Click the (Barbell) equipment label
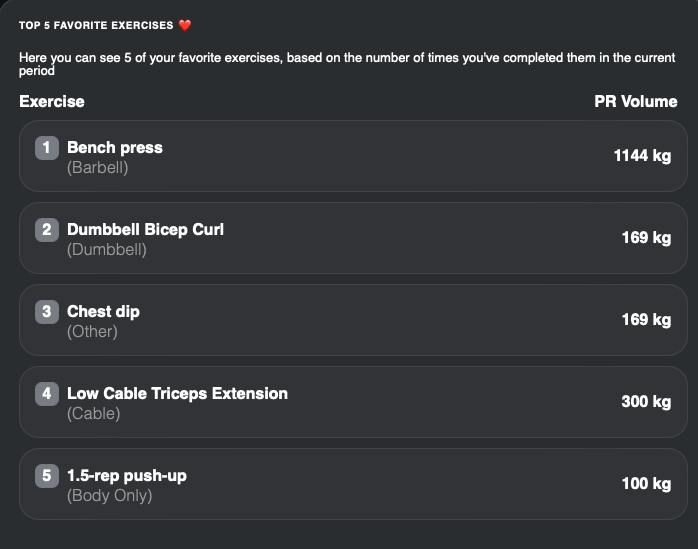 click(x=97, y=167)
